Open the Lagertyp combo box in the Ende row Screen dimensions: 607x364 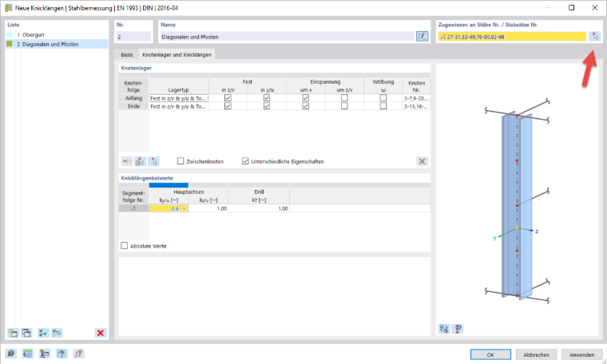coord(179,106)
